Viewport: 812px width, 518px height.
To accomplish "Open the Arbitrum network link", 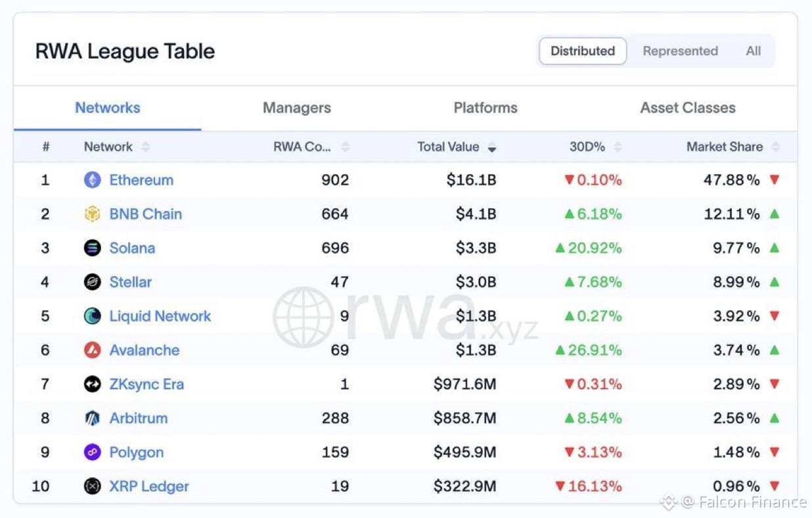I will point(139,418).
